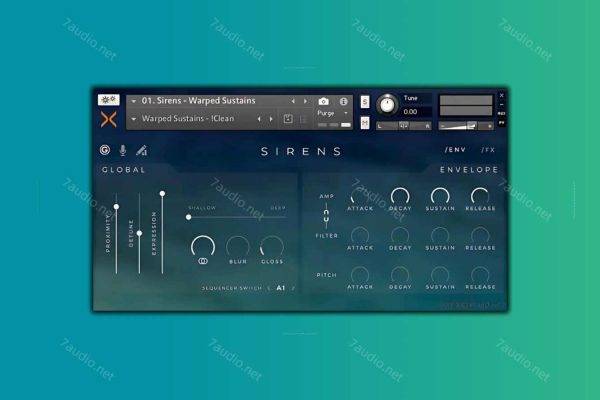Switch to the /FX tab
Image resolution: width=600 pixels, height=400 pixels.
pyautogui.click(x=488, y=150)
